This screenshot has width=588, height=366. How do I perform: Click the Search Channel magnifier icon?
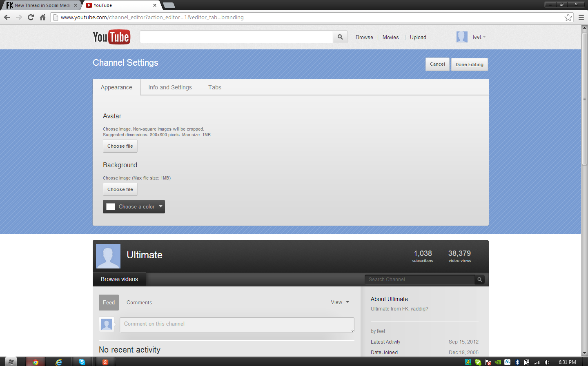pyautogui.click(x=480, y=279)
